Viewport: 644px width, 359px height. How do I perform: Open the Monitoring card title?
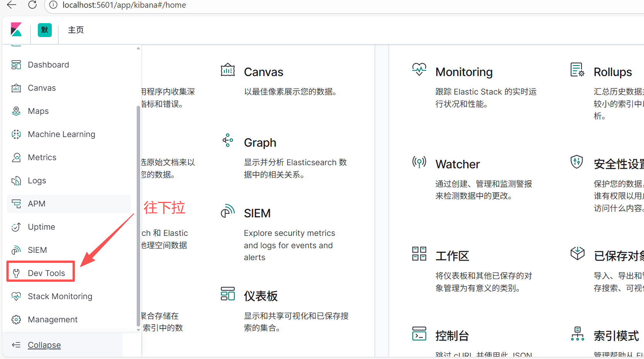point(464,72)
